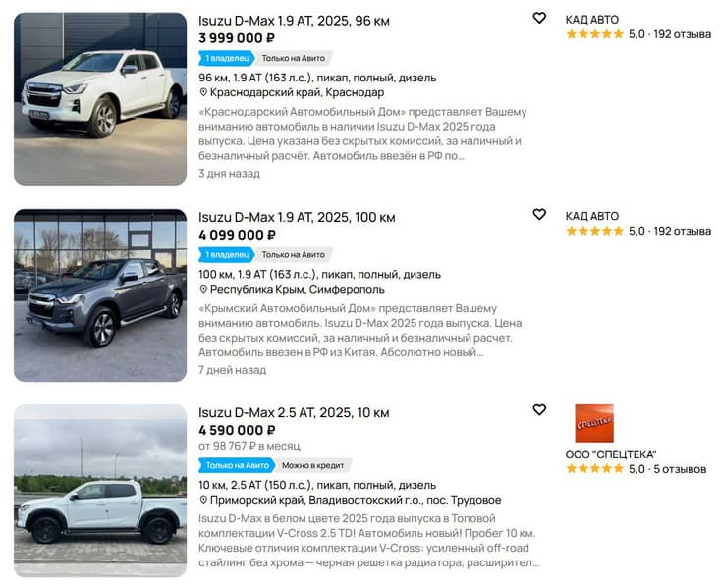Save the 4 590 000 ₽ listing to favorites
This screenshot has height=588, width=719.
[x=539, y=409]
